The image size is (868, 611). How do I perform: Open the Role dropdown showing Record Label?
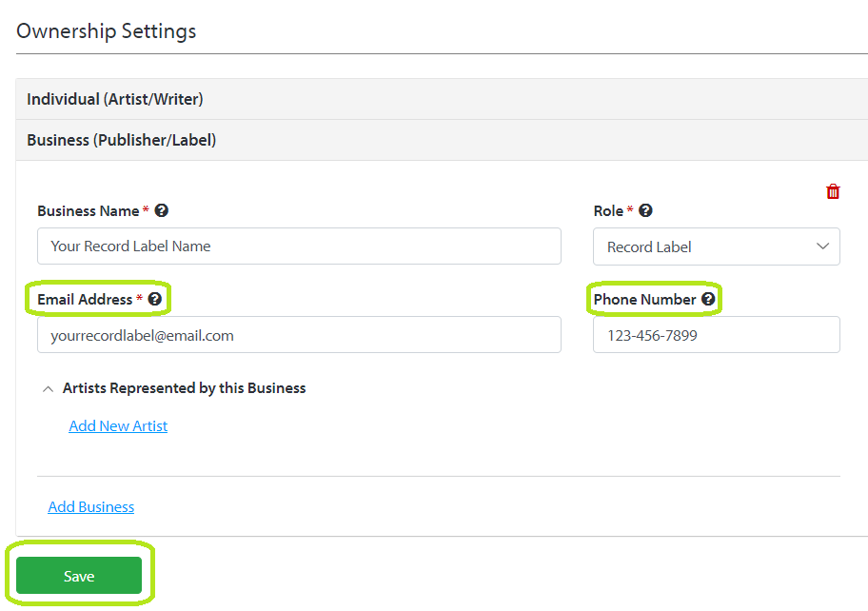pos(717,246)
